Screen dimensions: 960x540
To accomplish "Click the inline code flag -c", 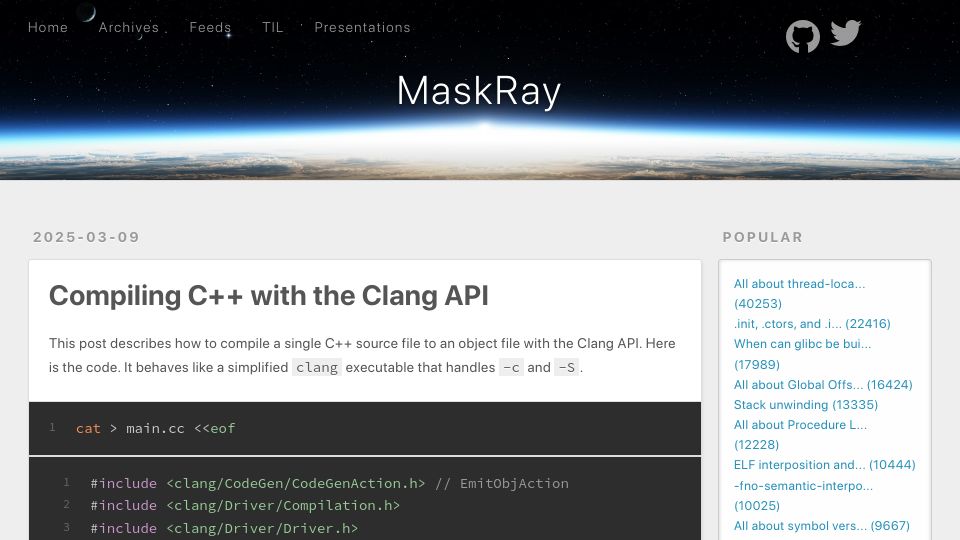I will tap(511, 367).
